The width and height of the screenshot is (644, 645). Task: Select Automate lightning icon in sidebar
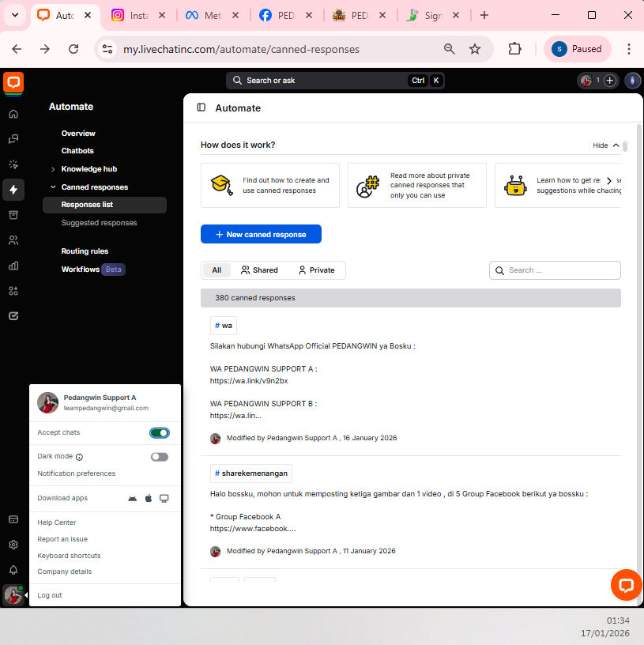[13, 190]
